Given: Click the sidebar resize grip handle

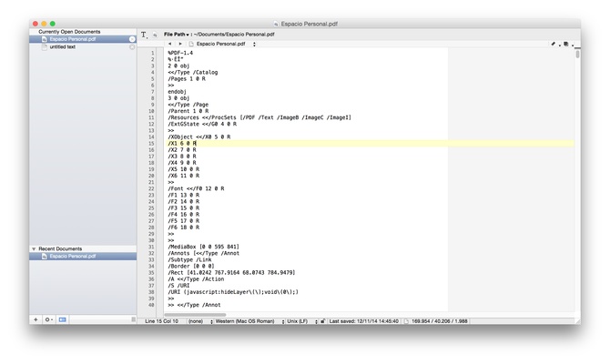Looking at the screenshot, I should pyautogui.click(x=134, y=319).
